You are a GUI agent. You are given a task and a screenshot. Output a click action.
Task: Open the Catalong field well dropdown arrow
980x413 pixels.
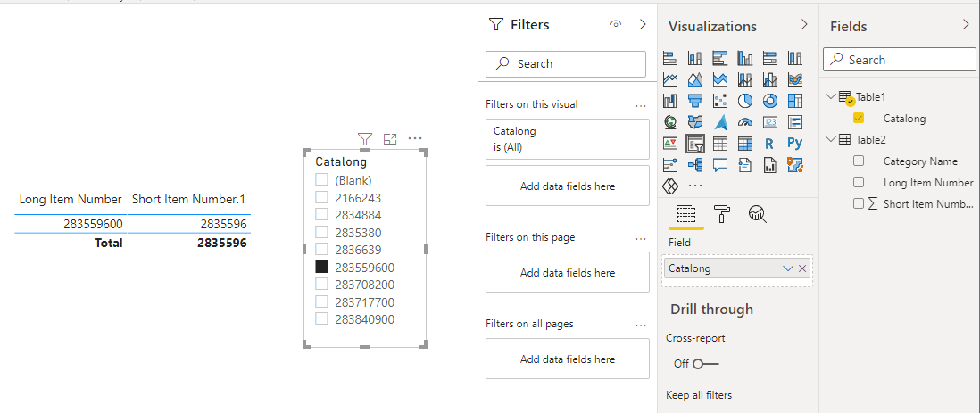[787, 268]
